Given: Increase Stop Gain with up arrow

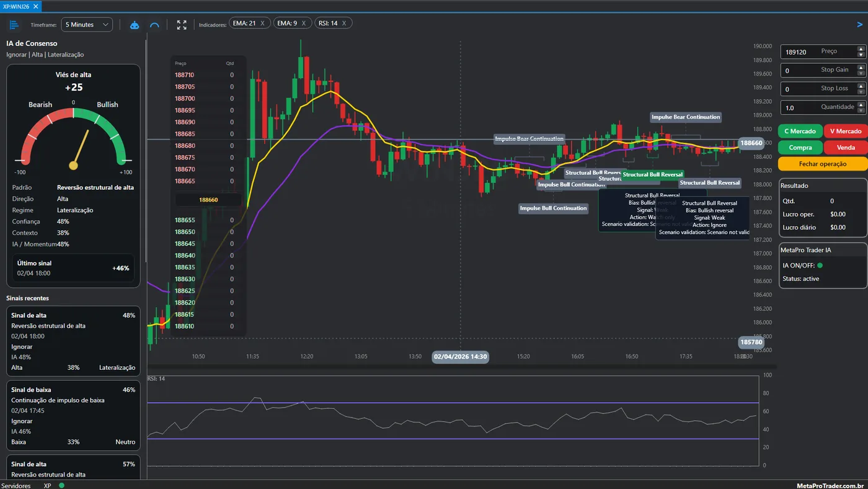Looking at the screenshot, I should [861, 67].
